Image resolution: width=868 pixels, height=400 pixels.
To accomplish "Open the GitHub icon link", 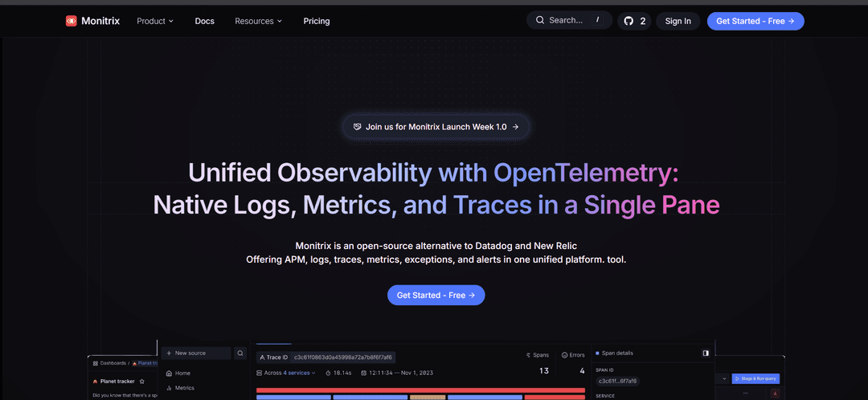I will click(x=628, y=21).
